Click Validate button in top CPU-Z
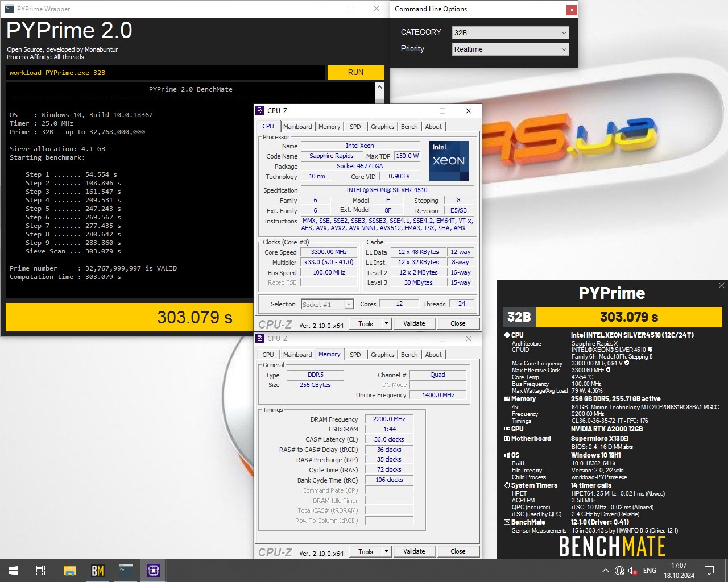Screen dimensions: 728x582 (414, 323)
